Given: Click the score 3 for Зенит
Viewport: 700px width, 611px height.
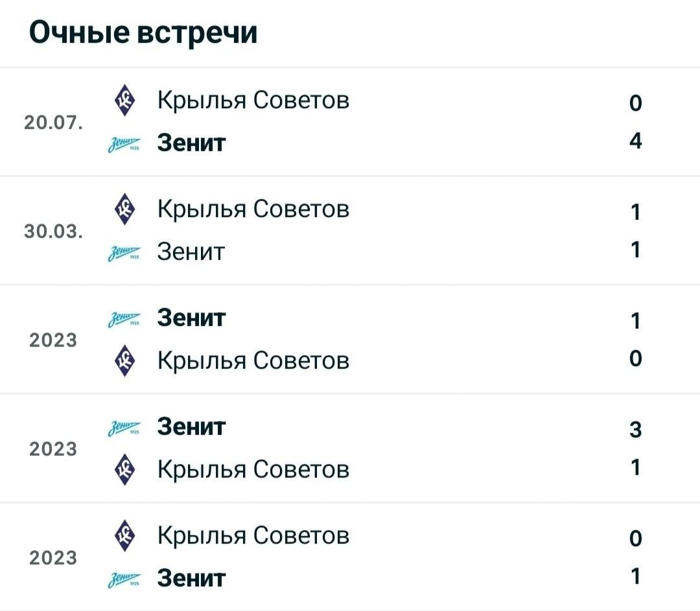Looking at the screenshot, I should click(x=636, y=430).
